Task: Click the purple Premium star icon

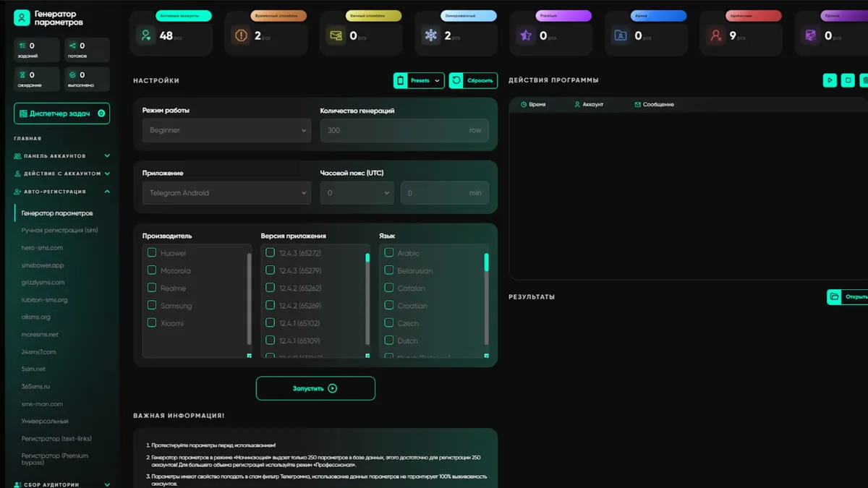Action: click(x=526, y=35)
